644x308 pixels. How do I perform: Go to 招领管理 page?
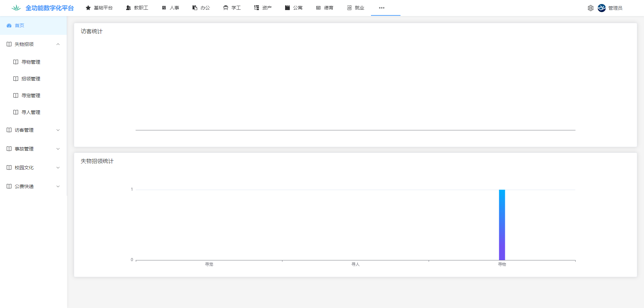pyautogui.click(x=31, y=79)
